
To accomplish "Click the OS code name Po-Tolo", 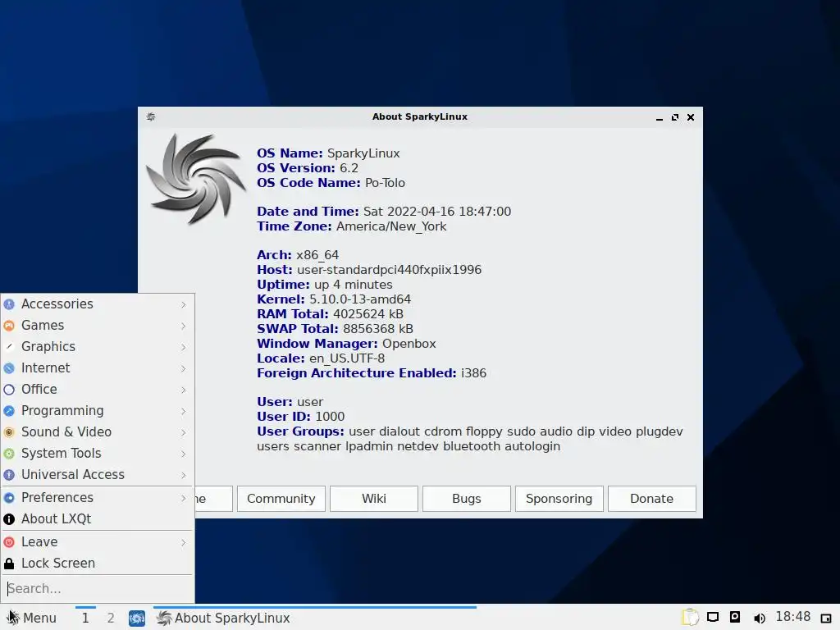I will [x=385, y=183].
